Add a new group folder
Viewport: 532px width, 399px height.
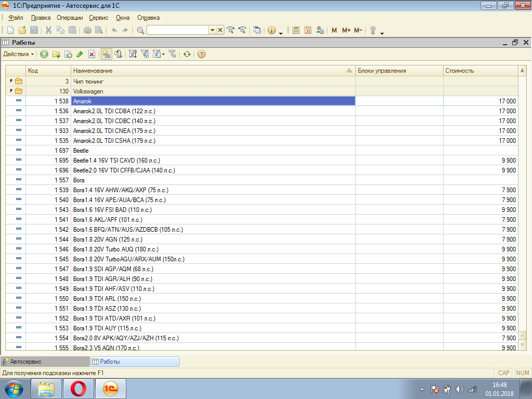[56, 54]
